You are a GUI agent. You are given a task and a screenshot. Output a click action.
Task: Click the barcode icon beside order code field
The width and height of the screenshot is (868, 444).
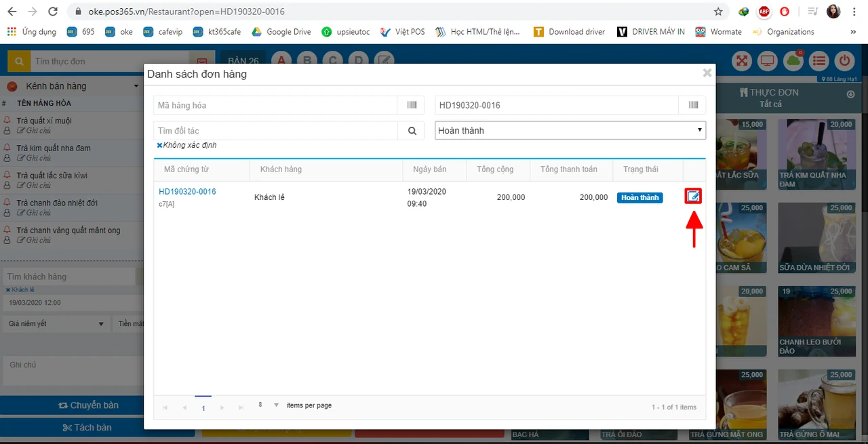[693, 105]
